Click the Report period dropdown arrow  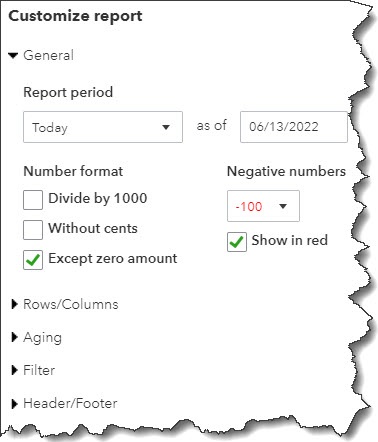click(166, 127)
